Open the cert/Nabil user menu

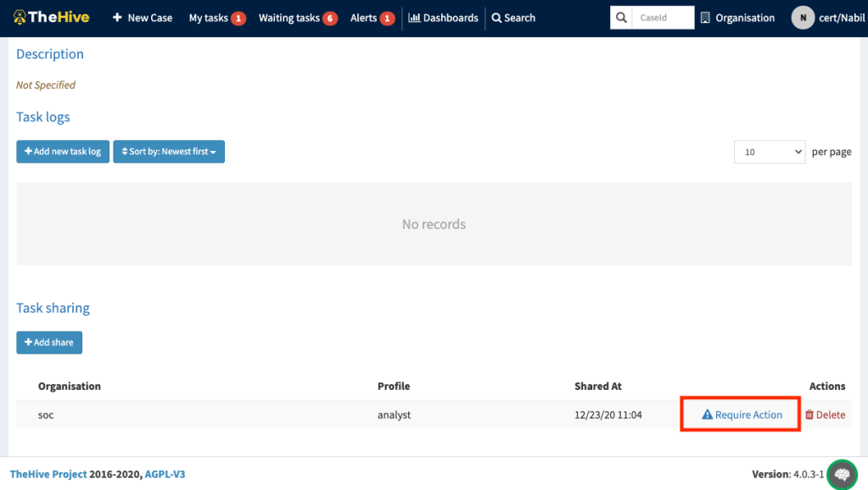[840, 18]
